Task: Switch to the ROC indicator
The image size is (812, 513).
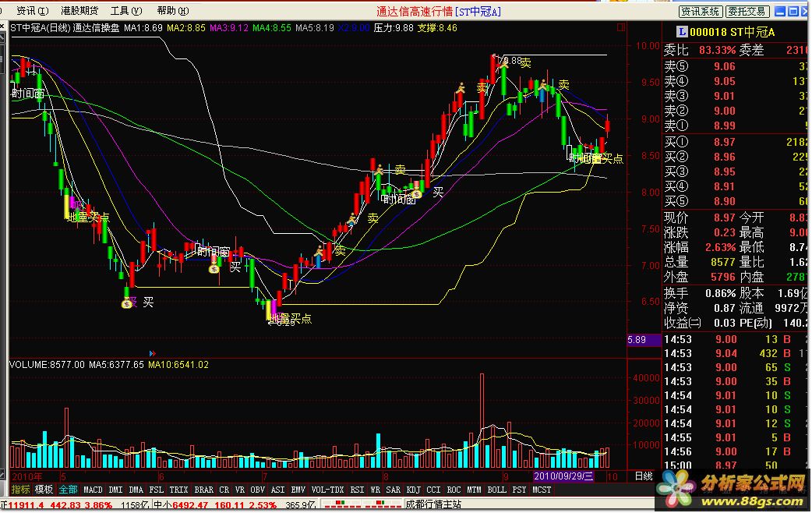Action: [454, 490]
